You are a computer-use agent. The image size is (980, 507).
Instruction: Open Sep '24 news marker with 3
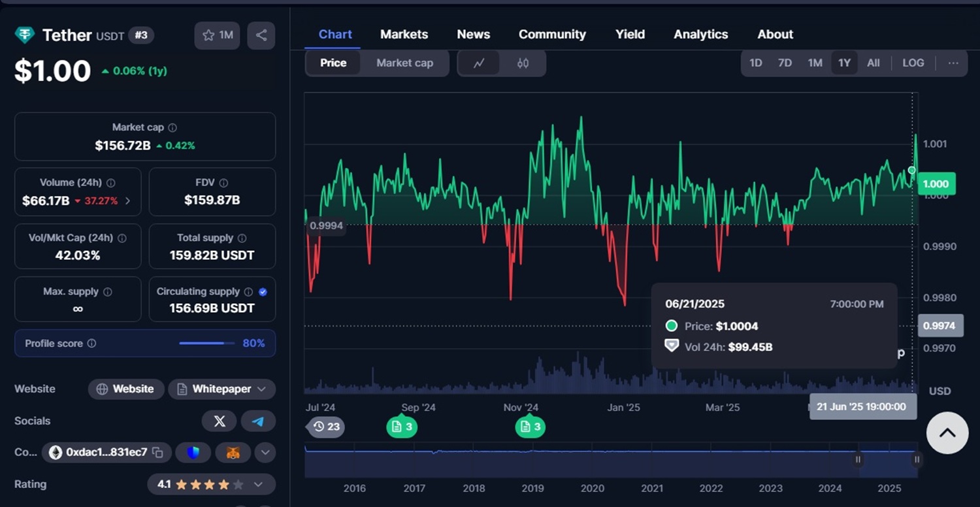pyautogui.click(x=402, y=427)
